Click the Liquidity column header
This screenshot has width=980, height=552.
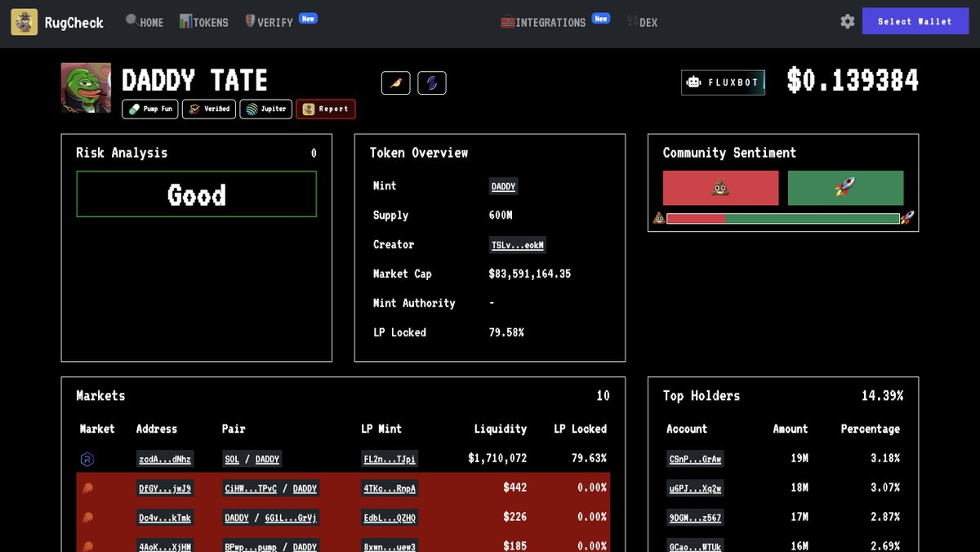(500, 430)
